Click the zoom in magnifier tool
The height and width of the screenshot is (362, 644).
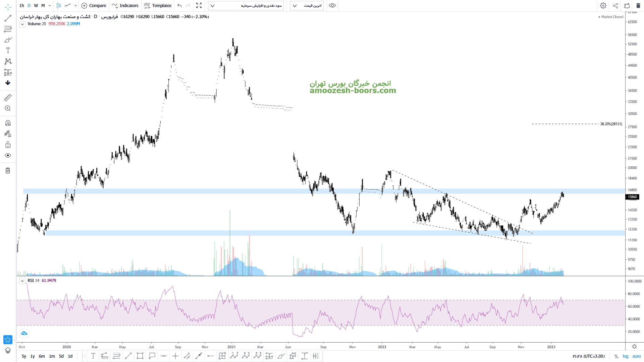[x=8, y=108]
